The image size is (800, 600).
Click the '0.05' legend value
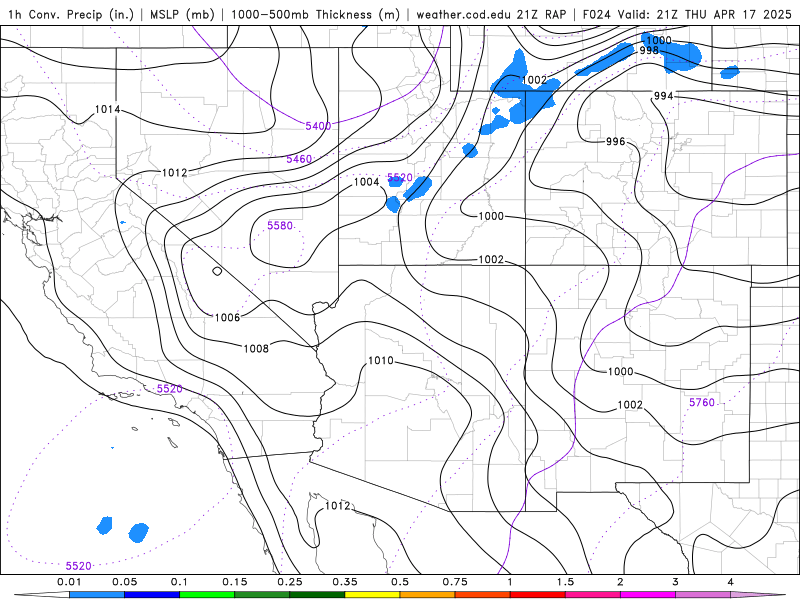pyautogui.click(x=124, y=582)
